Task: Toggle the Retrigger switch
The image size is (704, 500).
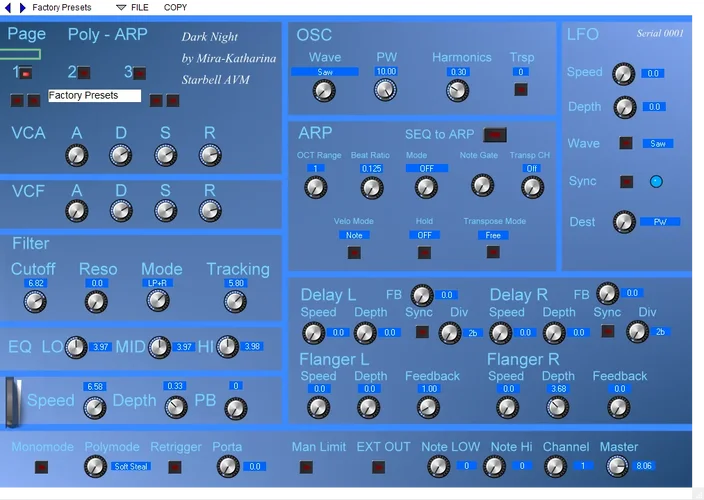Action: click(x=175, y=467)
